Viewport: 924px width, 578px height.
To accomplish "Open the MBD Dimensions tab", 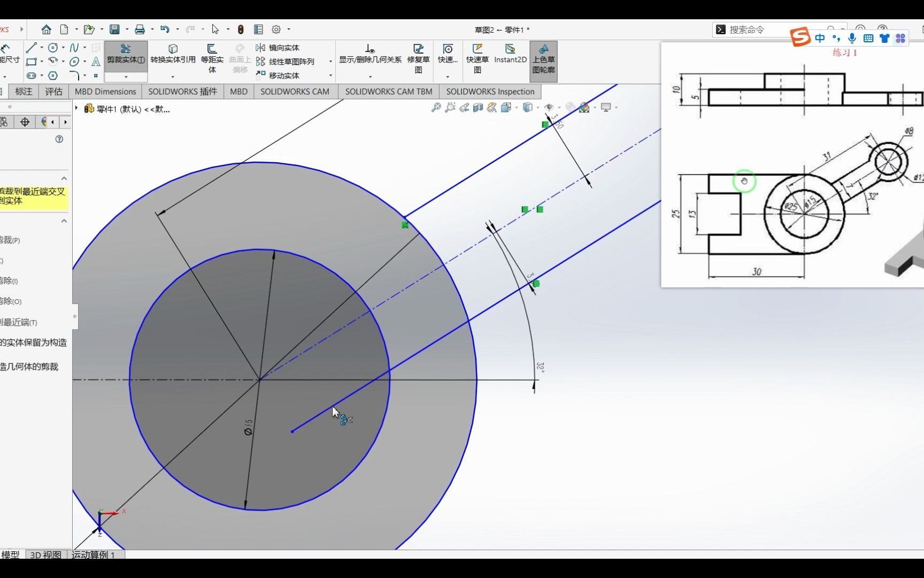I will coord(105,92).
